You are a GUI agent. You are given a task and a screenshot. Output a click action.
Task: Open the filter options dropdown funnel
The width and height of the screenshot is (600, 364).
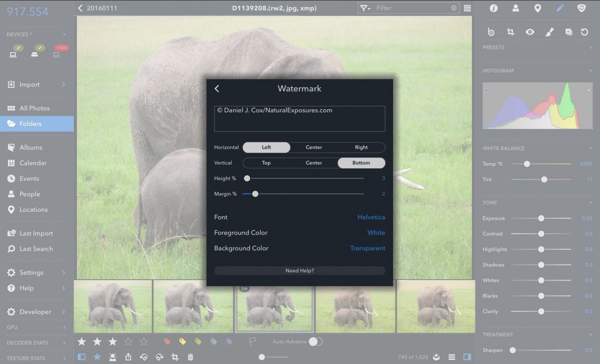[x=365, y=8]
